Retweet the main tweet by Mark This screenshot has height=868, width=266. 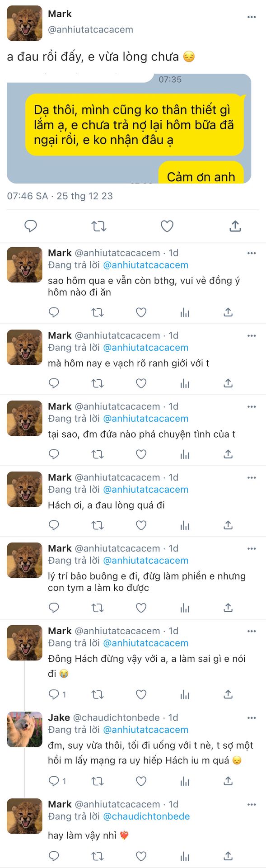point(99,226)
